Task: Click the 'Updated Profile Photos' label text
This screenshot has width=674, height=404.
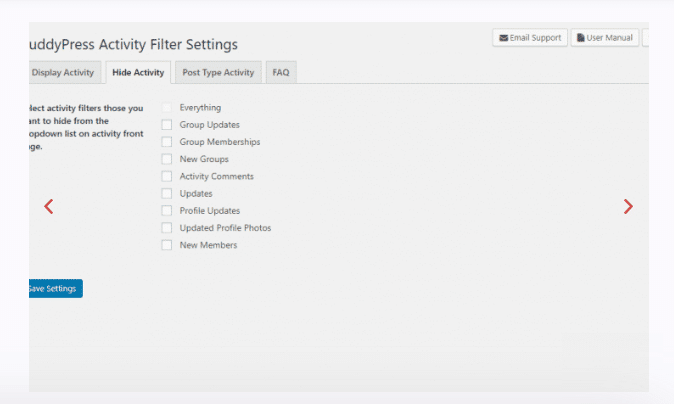Action: (225, 228)
